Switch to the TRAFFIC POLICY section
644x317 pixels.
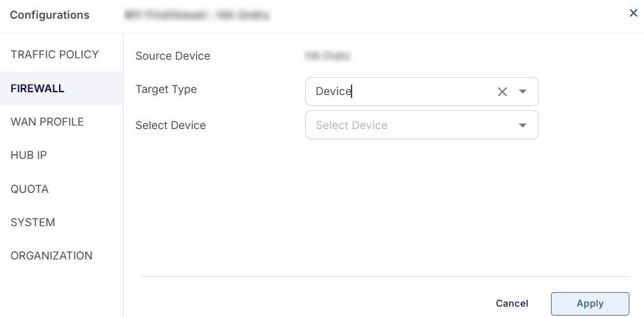tap(55, 55)
